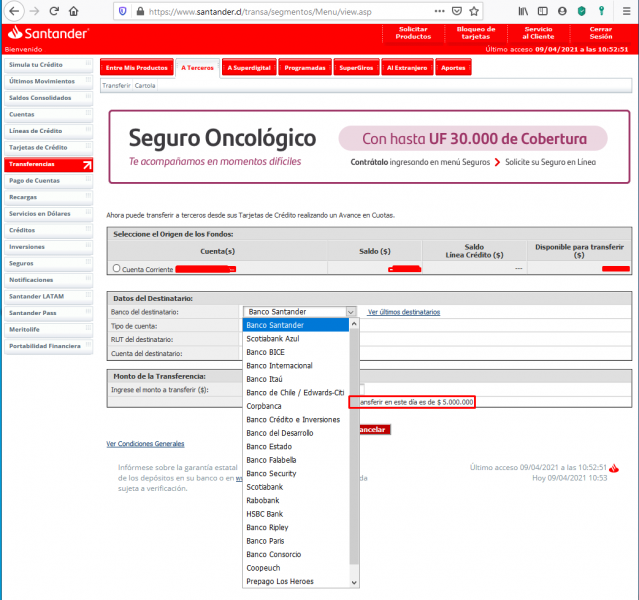Select the Cuenta Corriente radio button
639x600 pixels.
(117, 268)
